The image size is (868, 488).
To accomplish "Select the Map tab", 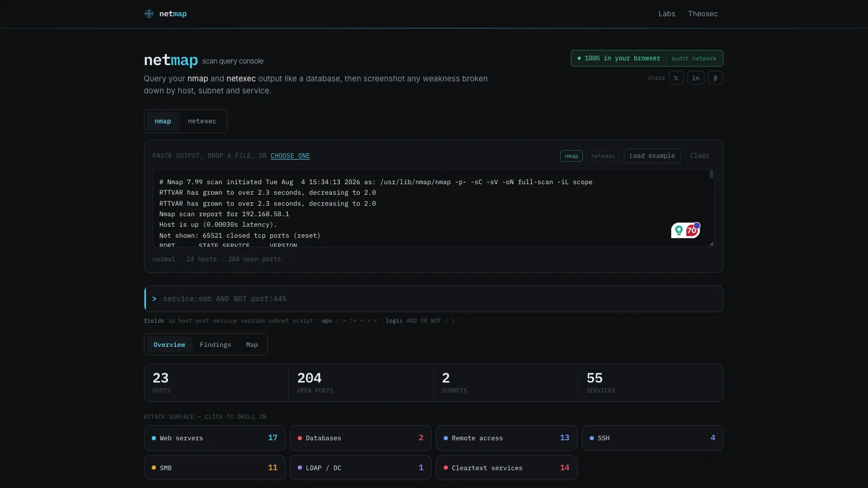I will 252,345.
